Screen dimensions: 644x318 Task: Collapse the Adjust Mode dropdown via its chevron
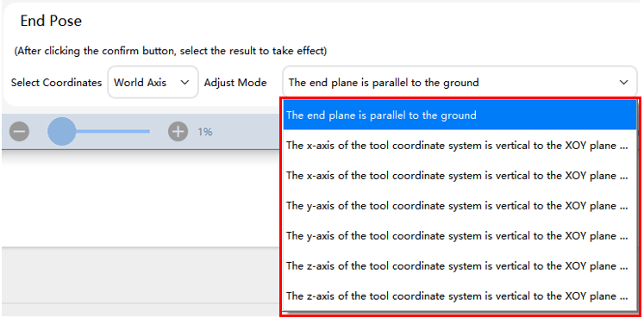point(623,83)
